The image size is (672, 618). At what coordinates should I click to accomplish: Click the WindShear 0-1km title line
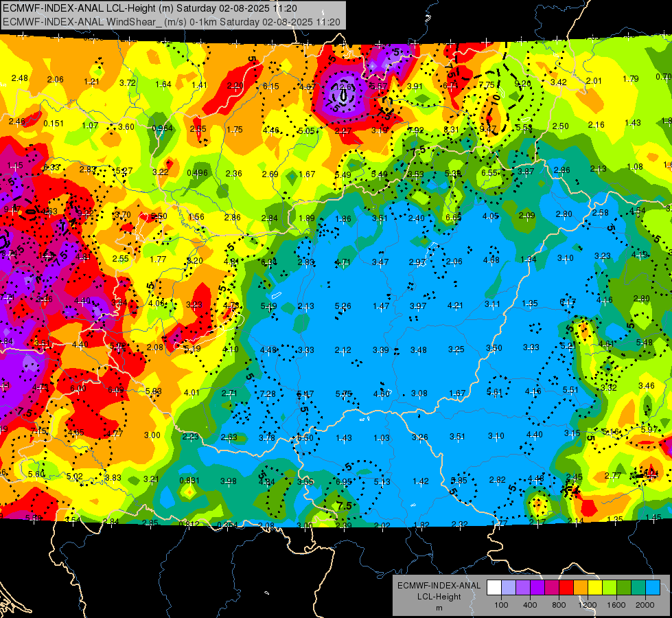172,22
